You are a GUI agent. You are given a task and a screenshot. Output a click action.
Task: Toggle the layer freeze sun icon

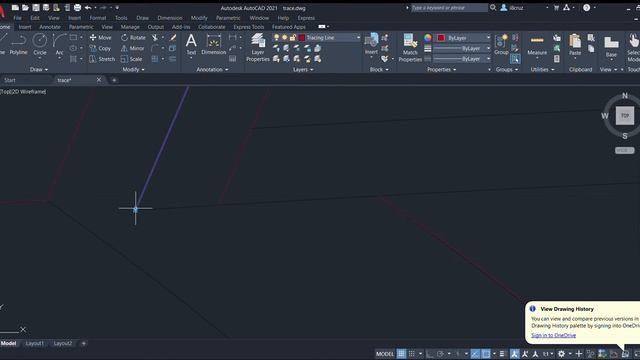pyautogui.click(x=284, y=38)
